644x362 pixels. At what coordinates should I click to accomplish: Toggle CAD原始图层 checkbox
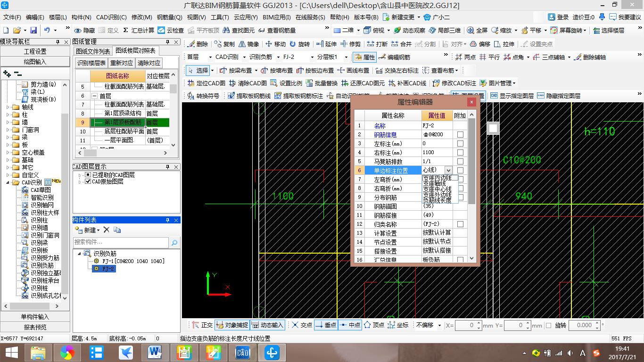[x=88, y=181]
